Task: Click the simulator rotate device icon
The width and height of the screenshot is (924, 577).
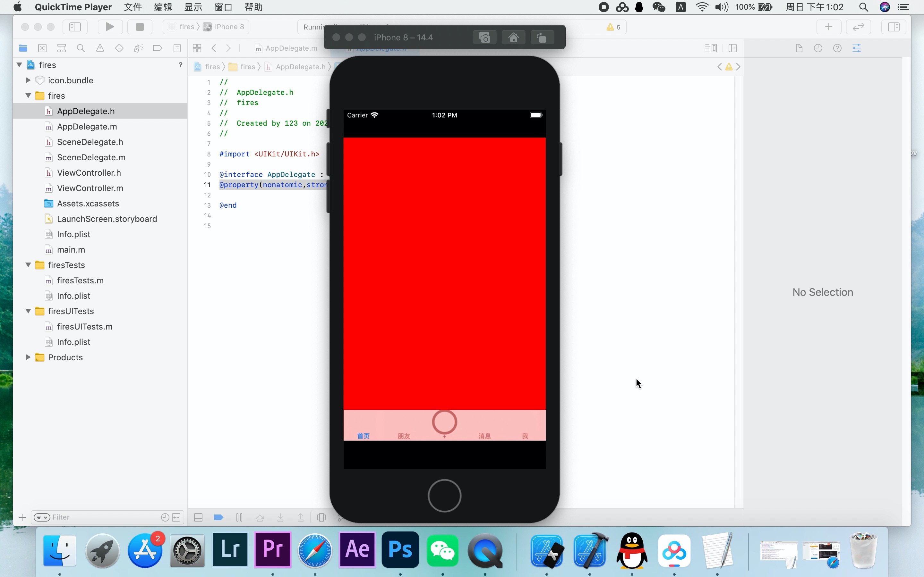Action: pyautogui.click(x=542, y=38)
